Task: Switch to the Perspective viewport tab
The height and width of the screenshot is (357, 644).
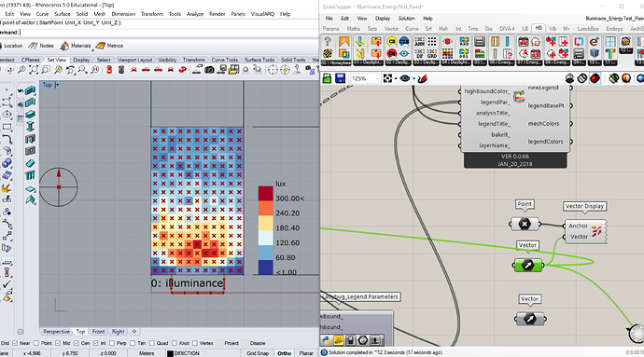Action: (56, 332)
